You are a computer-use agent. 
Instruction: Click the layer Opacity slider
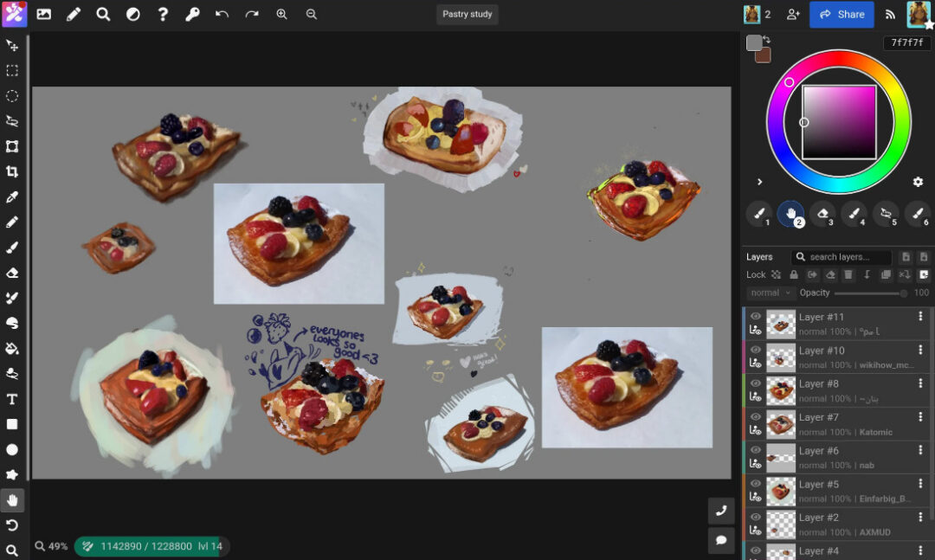click(870, 293)
